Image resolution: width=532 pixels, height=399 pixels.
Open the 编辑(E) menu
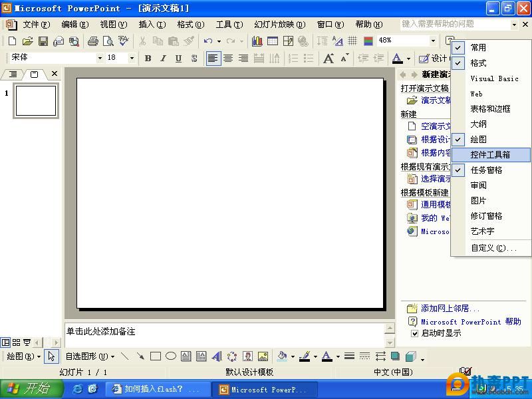coord(75,25)
